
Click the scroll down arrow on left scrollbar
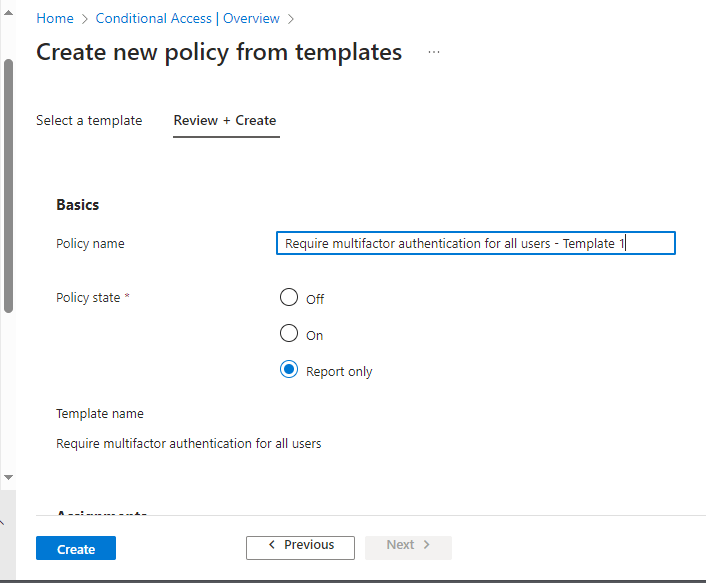pyautogui.click(x=8, y=477)
